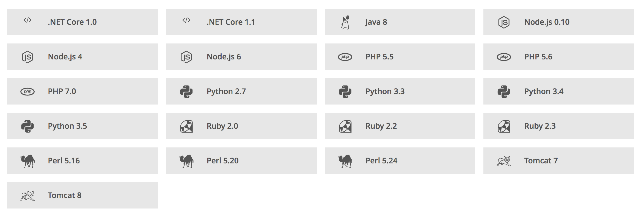Select the Python 3.4 platform tile
This screenshot has width=644, height=214.
coord(558,91)
